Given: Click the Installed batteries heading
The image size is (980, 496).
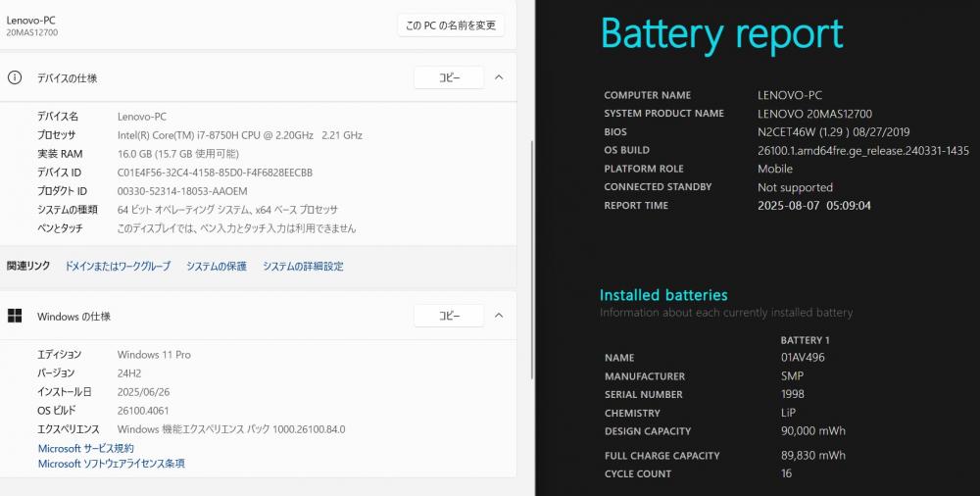Looking at the screenshot, I should pyautogui.click(x=663, y=295).
